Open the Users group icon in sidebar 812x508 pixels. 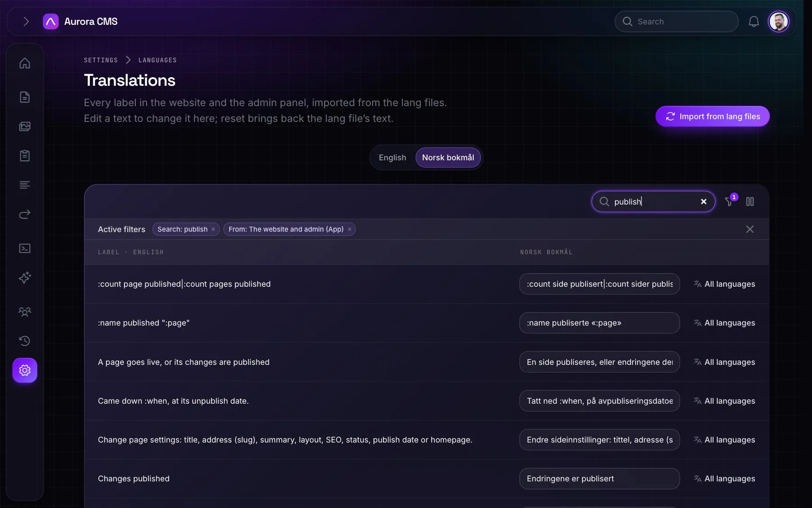coord(25,312)
